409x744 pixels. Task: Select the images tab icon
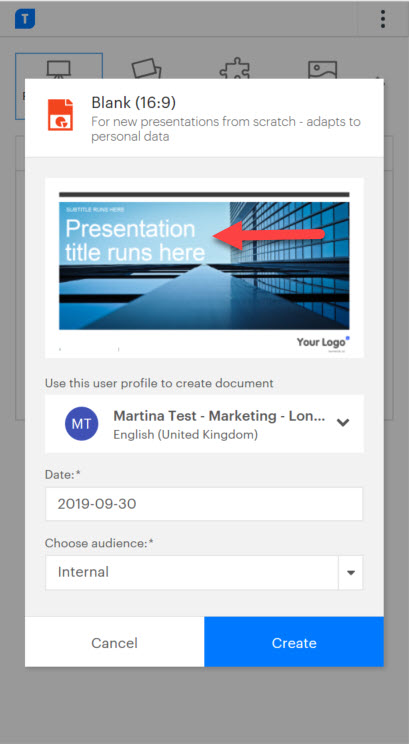coord(322,69)
